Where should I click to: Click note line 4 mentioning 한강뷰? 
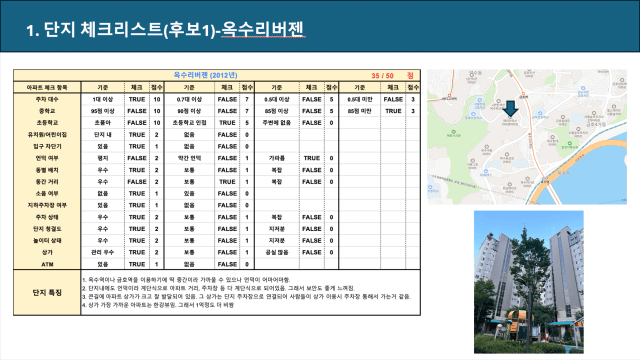pyautogui.click(x=158, y=305)
